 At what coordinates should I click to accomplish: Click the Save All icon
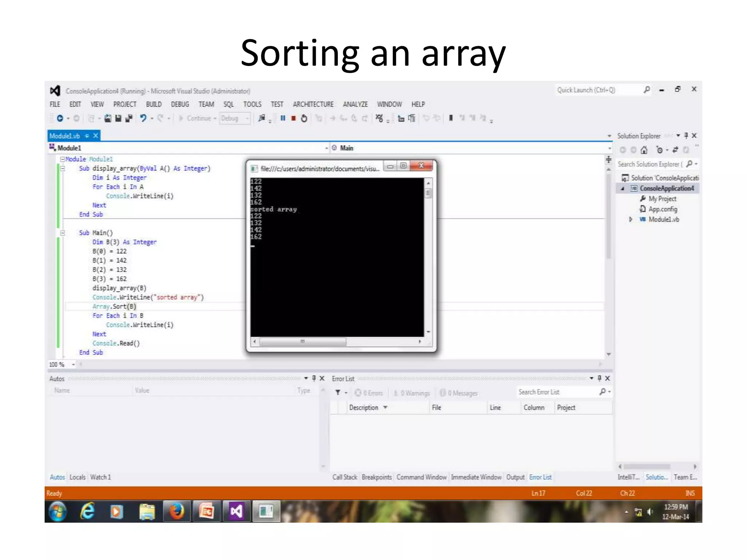(x=128, y=118)
